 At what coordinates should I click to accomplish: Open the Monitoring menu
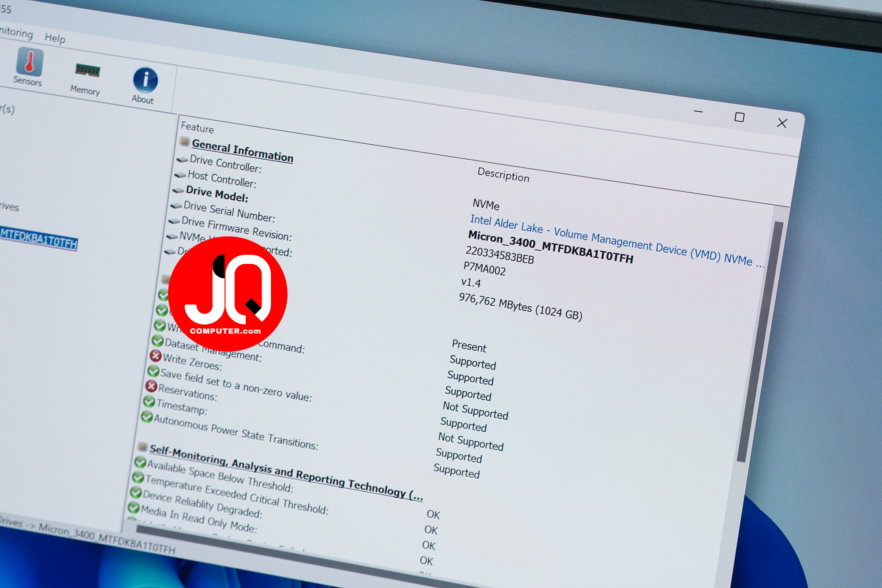tap(16, 32)
